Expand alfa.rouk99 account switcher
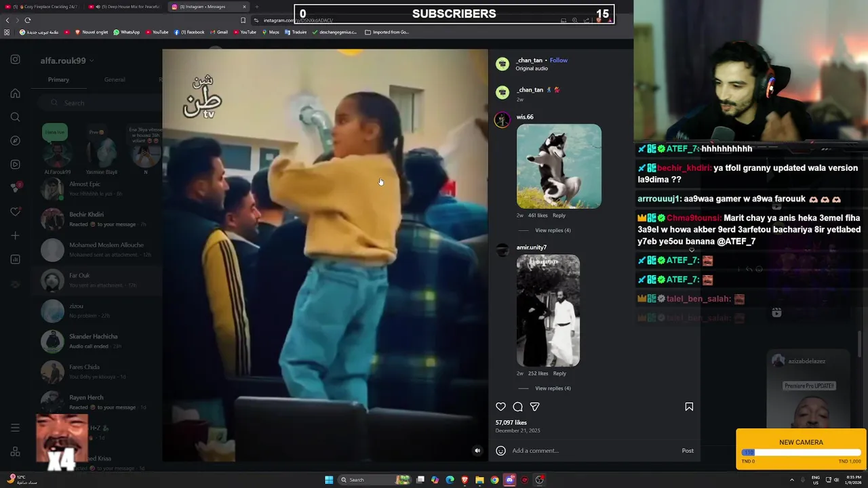The image size is (868, 488). pyautogui.click(x=66, y=61)
